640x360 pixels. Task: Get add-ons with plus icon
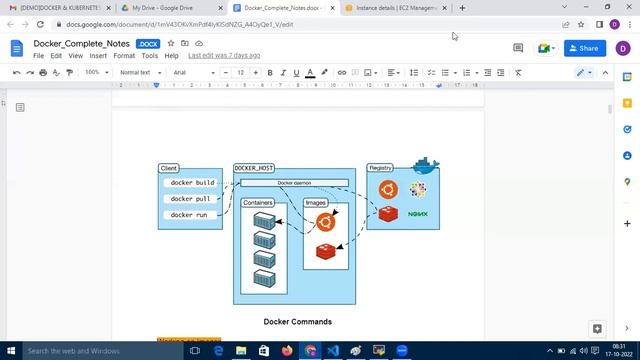click(x=627, y=224)
